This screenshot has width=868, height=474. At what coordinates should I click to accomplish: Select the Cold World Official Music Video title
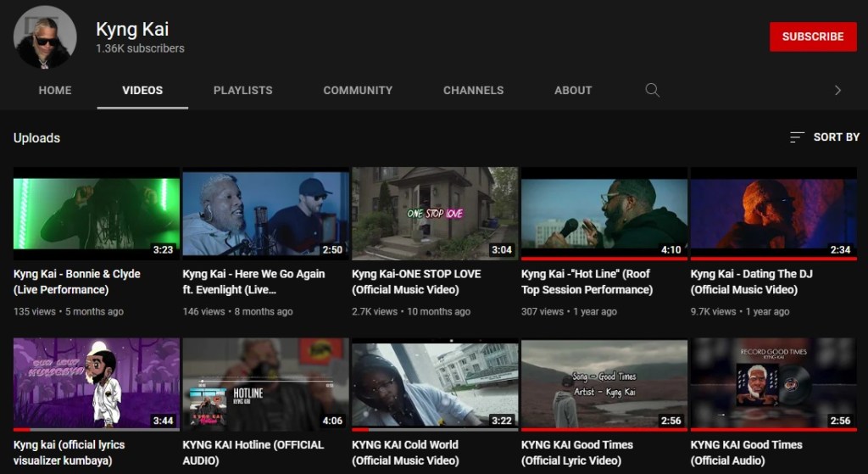coord(405,452)
